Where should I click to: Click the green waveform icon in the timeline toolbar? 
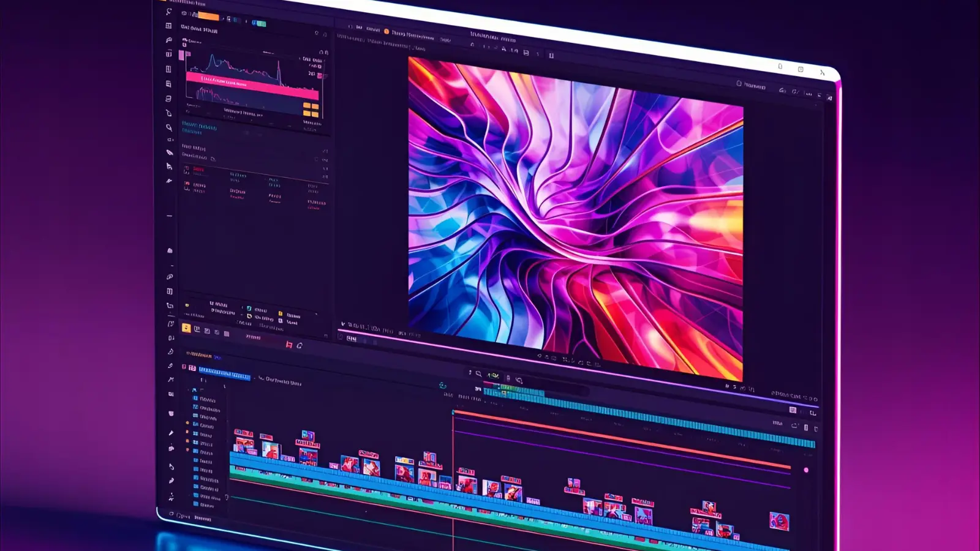tap(493, 375)
